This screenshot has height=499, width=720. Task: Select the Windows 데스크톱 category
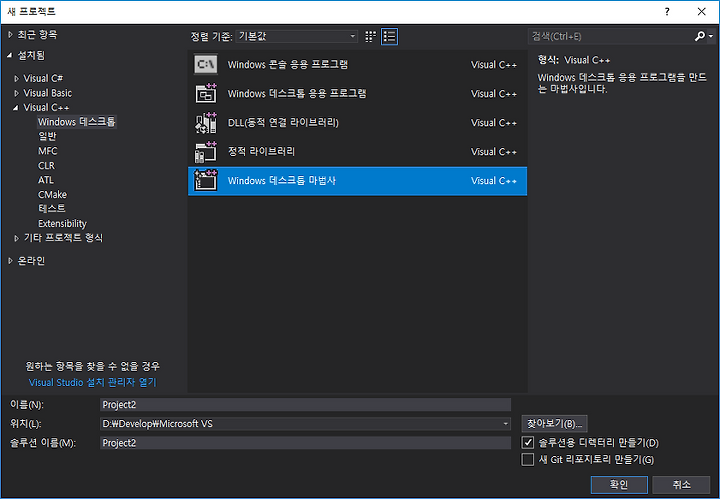pos(77,122)
